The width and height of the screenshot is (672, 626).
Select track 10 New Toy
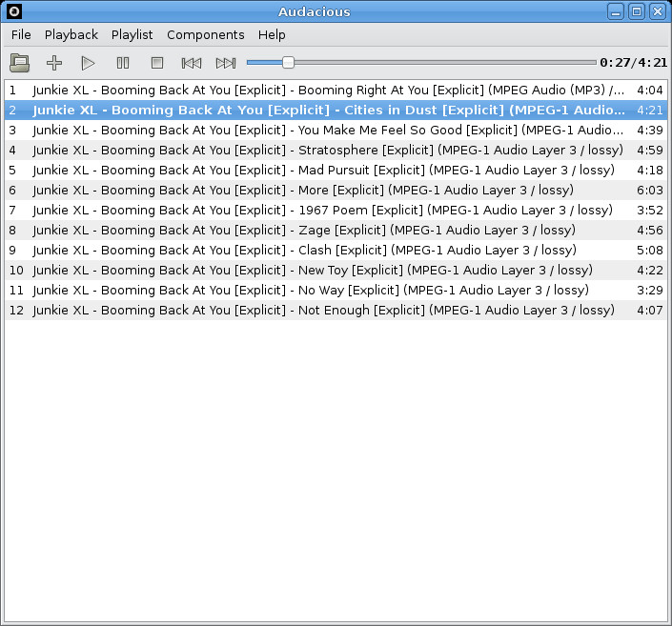[336, 270]
